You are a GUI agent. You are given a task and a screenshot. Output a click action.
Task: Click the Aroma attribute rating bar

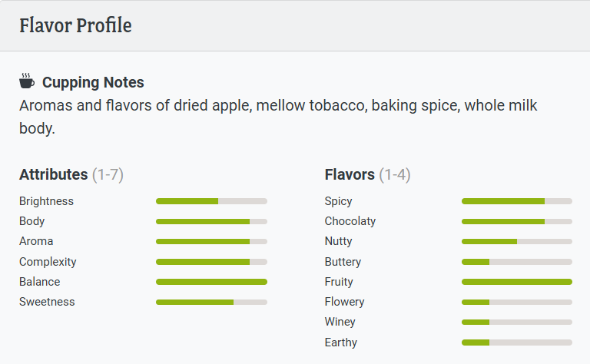[211, 241]
